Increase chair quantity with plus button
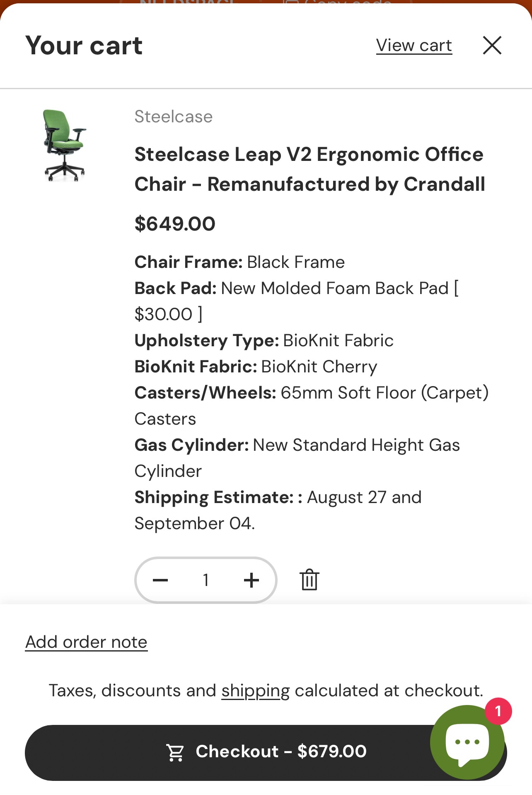Image resolution: width=532 pixels, height=795 pixels. pos(251,580)
